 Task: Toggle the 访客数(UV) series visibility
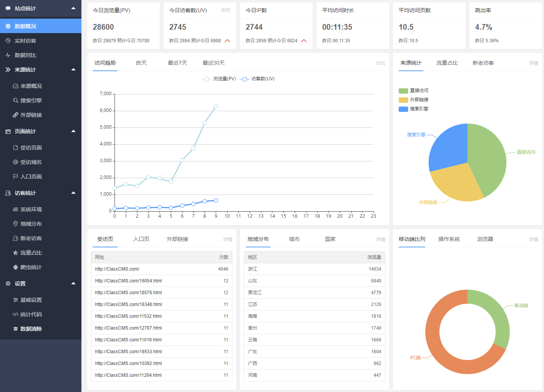[257, 79]
